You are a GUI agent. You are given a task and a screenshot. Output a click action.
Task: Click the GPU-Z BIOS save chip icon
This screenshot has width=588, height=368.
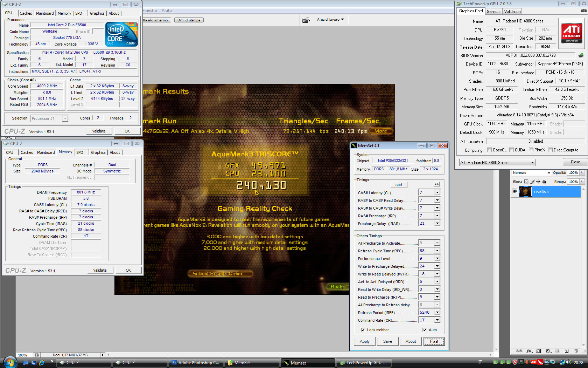click(x=581, y=55)
